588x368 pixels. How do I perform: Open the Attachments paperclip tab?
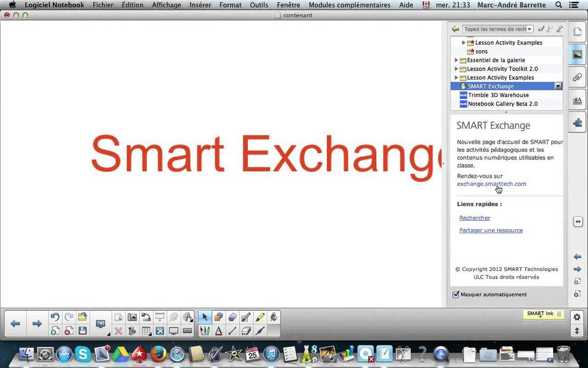(x=577, y=78)
